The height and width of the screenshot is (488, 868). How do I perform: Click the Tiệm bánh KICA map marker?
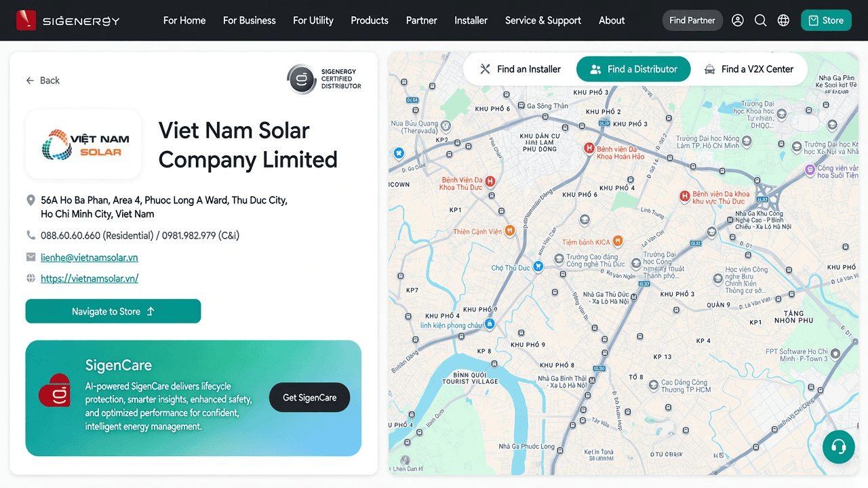[618, 241]
